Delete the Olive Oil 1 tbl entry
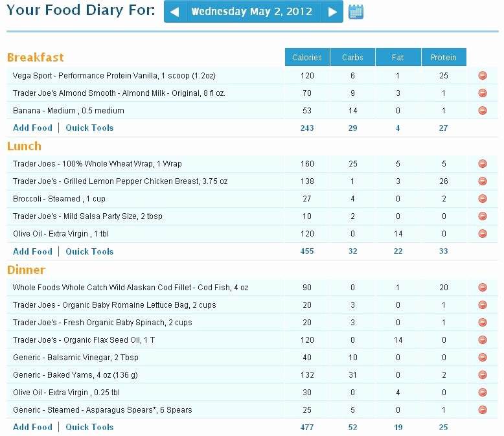 pyautogui.click(x=483, y=233)
